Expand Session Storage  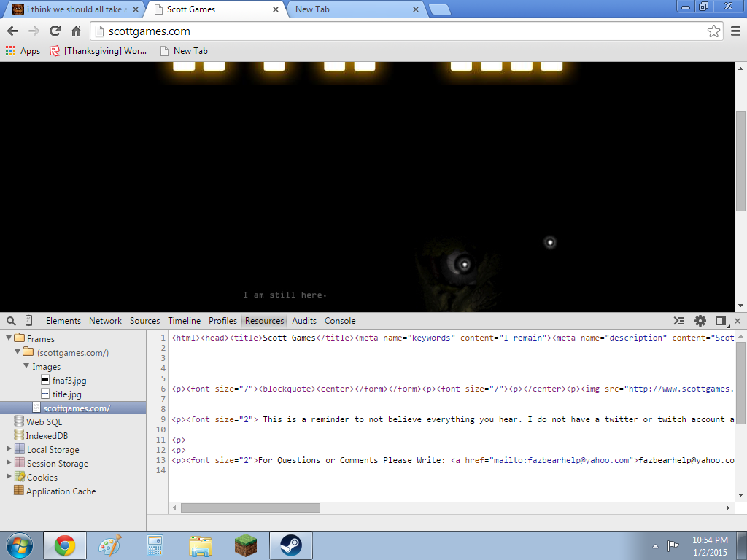pyautogui.click(x=9, y=462)
